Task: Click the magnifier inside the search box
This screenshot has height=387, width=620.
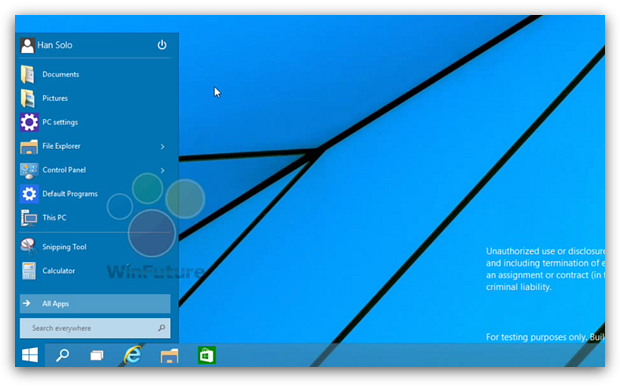Action: click(161, 328)
